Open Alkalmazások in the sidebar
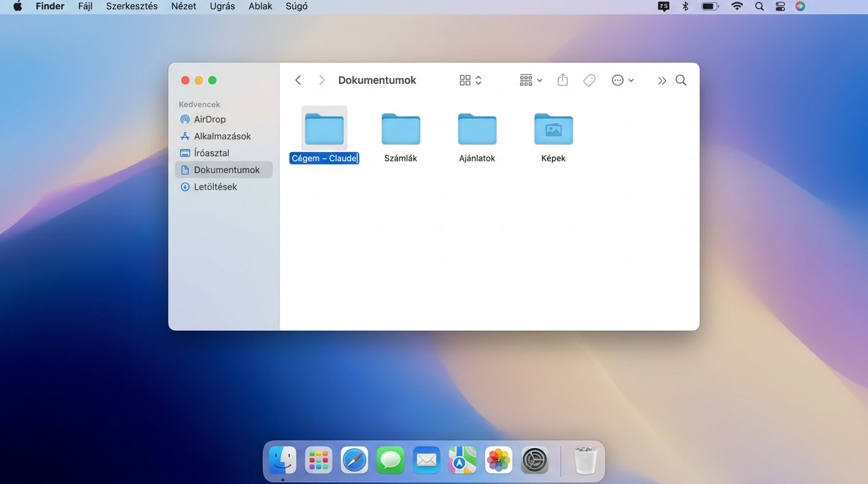Viewport: 868px width, 484px height. click(x=224, y=136)
